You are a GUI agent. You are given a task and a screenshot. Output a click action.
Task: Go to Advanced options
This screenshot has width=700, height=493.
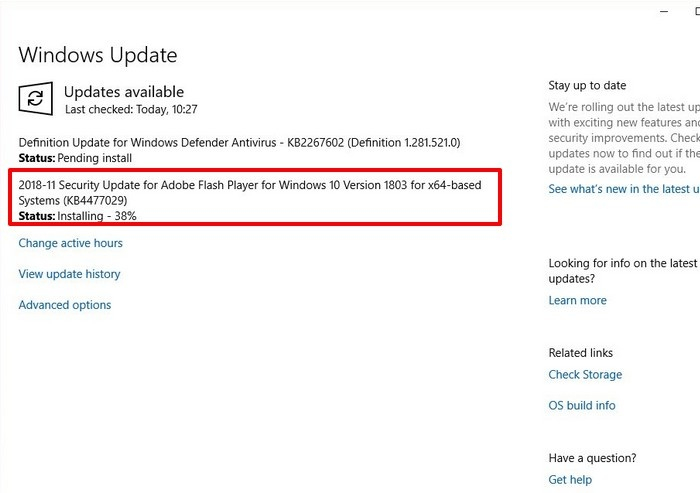tap(65, 305)
